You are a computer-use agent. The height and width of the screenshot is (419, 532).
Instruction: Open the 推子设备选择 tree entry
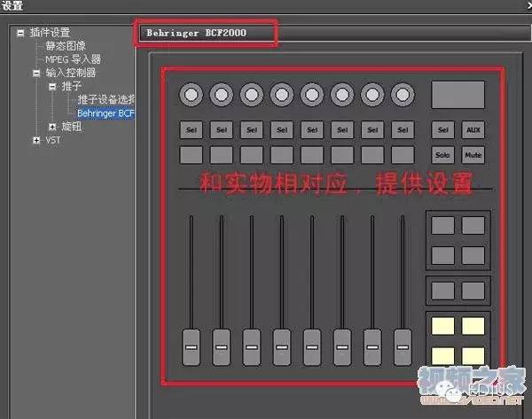[106, 99]
